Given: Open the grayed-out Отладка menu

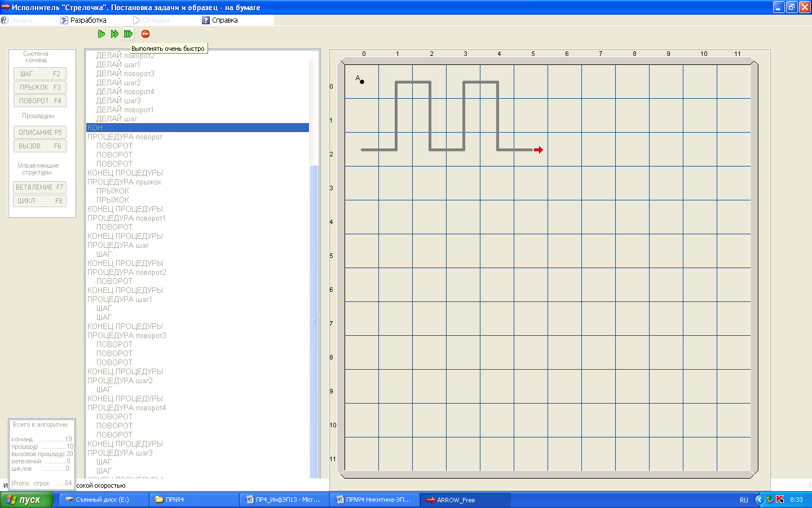Looking at the screenshot, I should coord(151,20).
